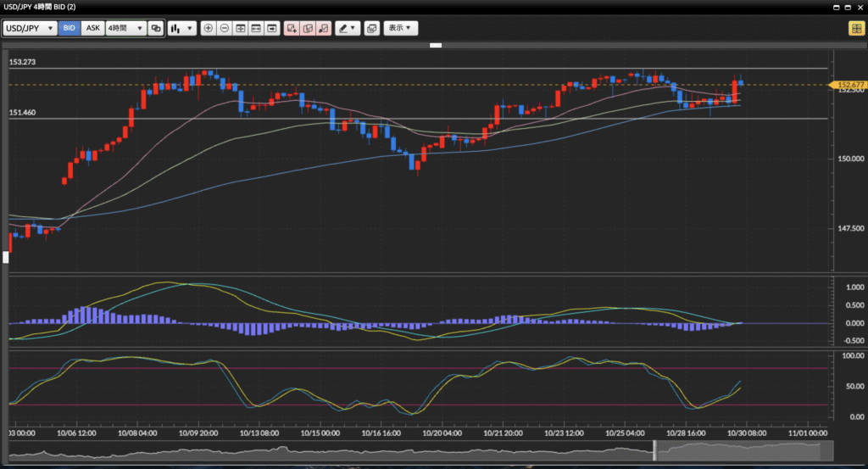This screenshot has height=469, width=868.
Task: Click the yellow crosshair grid icon
Action: click(x=855, y=28)
